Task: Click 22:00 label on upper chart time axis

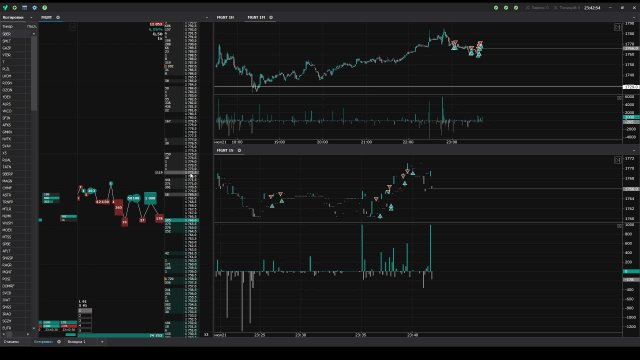Action: pyautogui.click(x=408, y=142)
